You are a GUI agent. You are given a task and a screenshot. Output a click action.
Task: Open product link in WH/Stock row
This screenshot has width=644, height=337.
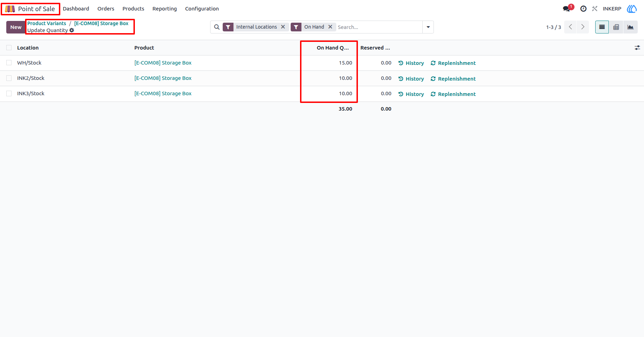coord(163,63)
